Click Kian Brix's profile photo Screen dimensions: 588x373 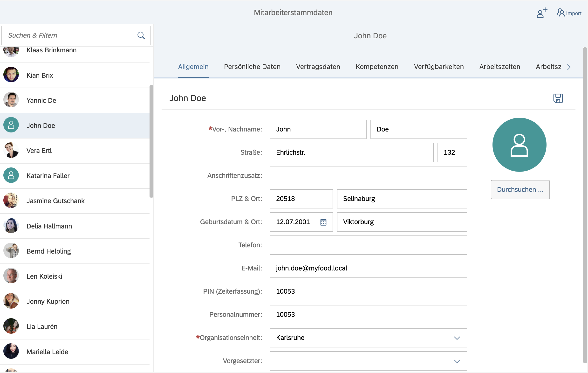tap(11, 75)
